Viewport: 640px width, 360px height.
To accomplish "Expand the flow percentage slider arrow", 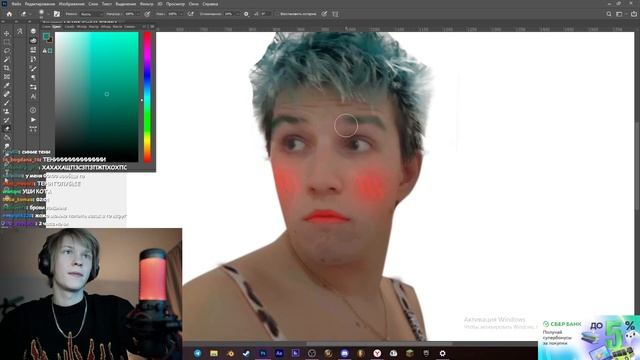I will tap(180, 14).
